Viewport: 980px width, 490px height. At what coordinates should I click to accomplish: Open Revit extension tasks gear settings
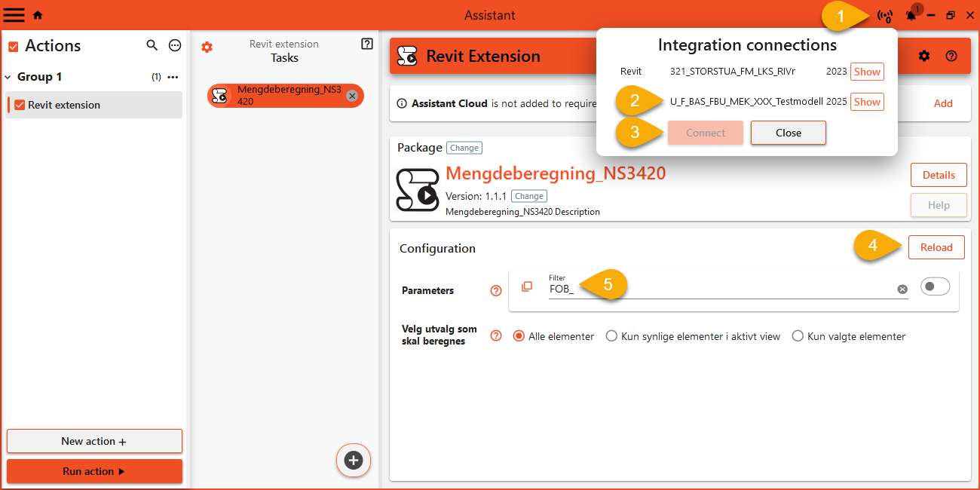[207, 47]
